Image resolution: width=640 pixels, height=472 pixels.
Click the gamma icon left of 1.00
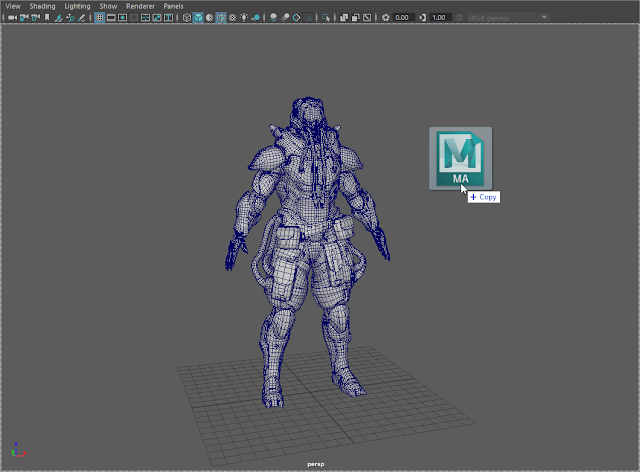pos(423,18)
